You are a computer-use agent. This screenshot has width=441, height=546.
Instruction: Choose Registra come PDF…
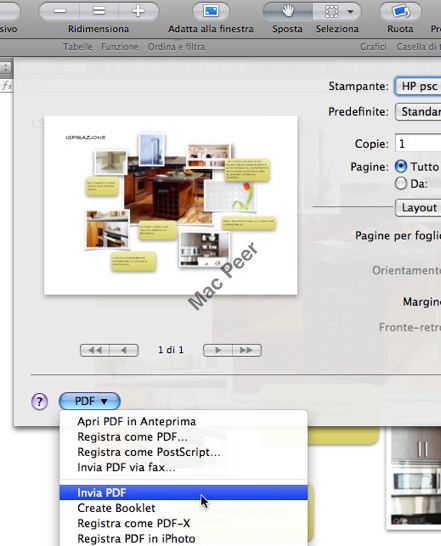[184, 437]
